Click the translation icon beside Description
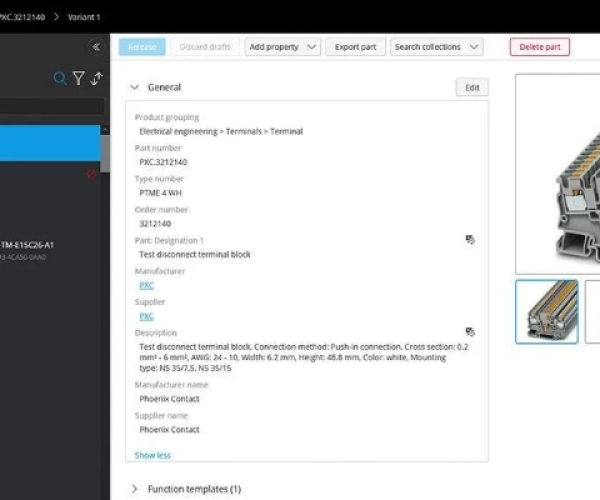This screenshot has height=500, width=600. (470, 332)
